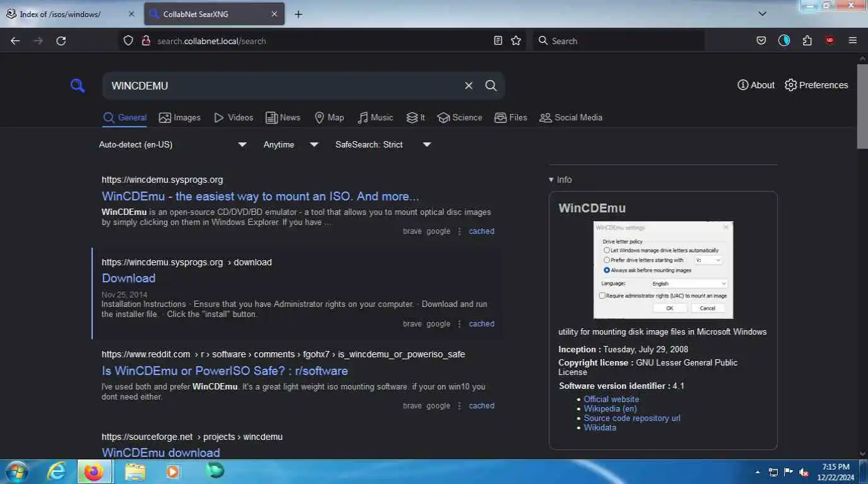868x484 pixels.
Task: Open uBlock Origin extension icon
Action: 830,40
